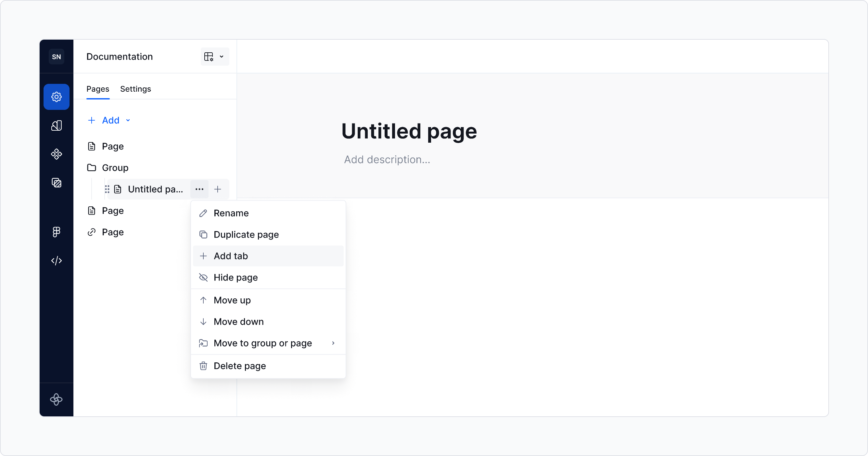This screenshot has width=868, height=456.
Task: Click the Figma integration icon in sidebar
Action: coord(56,231)
